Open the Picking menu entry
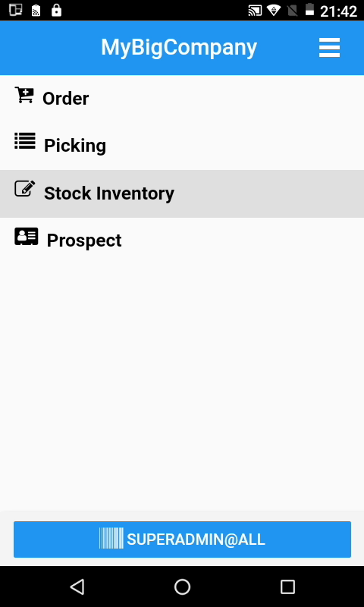The width and height of the screenshot is (364, 607). (182, 146)
